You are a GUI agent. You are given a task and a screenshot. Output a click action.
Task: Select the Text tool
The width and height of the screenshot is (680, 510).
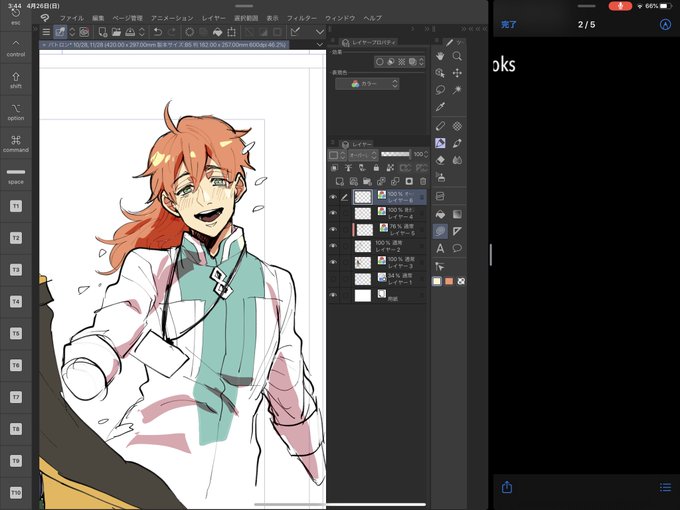(x=440, y=248)
